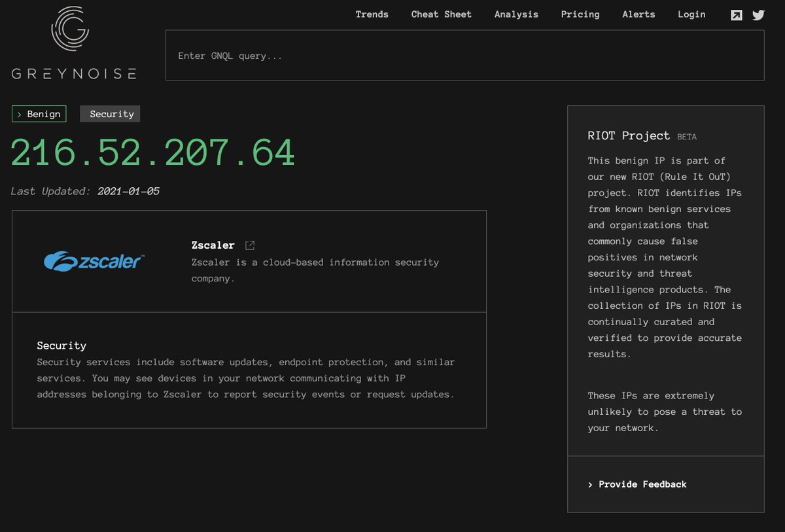Expand Provide Feedback

coord(637,484)
